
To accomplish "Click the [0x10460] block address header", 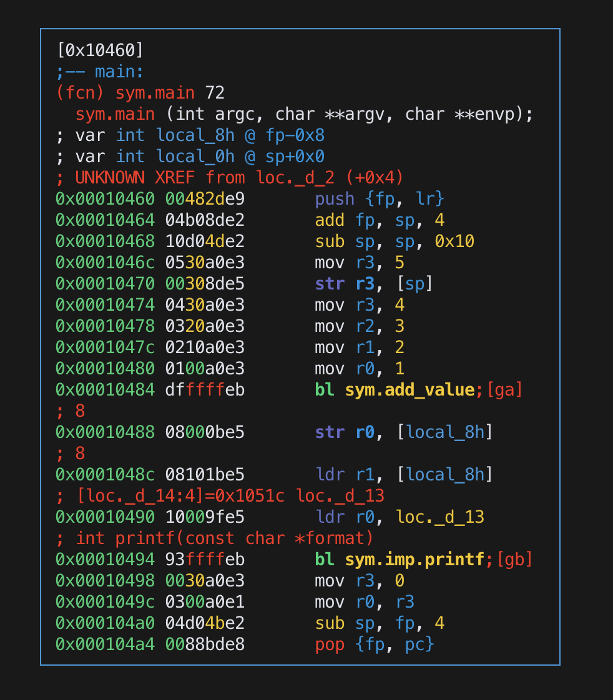I will click(100, 50).
